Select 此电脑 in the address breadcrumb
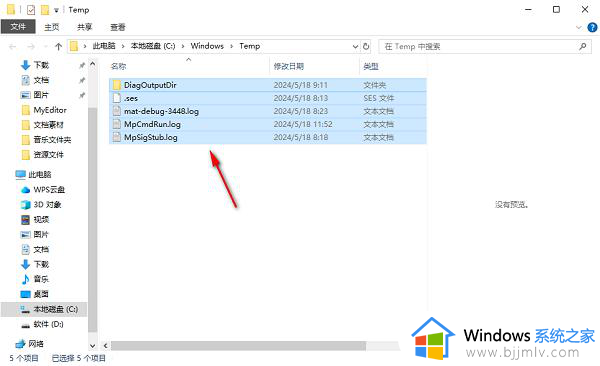The height and width of the screenshot is (366, 600). tap(104, 46)
